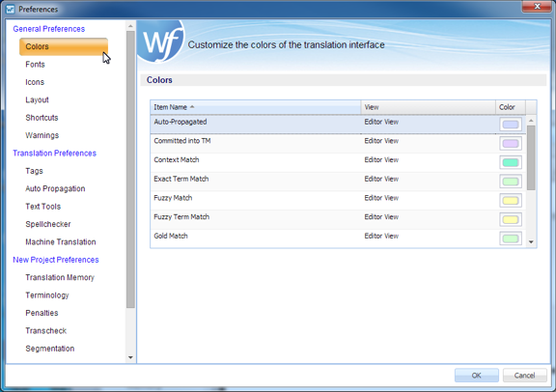Click the sidebar list scroll-down arrow

[x=130, y=357]
